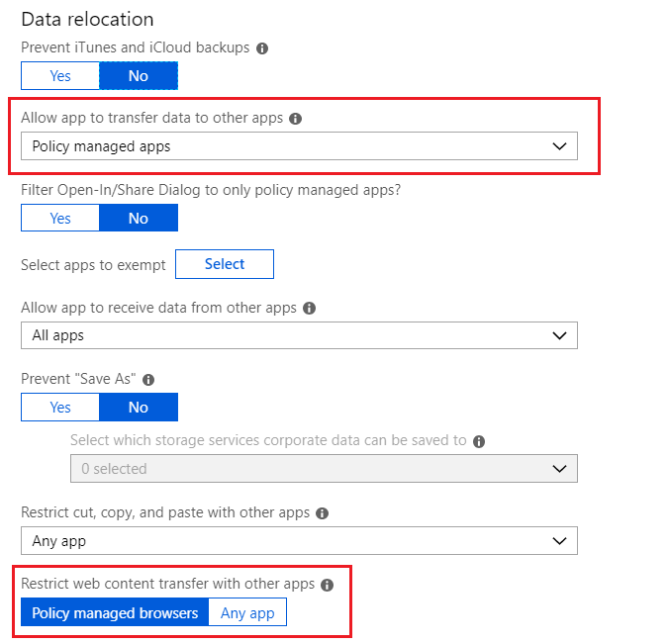The height and width of the screenshot is (644, 669).
Task: Select No under Prevent "Save As"
Action: click(139, 408)
